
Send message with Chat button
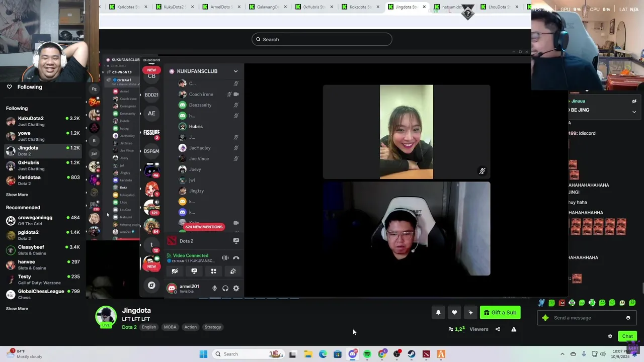pos(627,336)
